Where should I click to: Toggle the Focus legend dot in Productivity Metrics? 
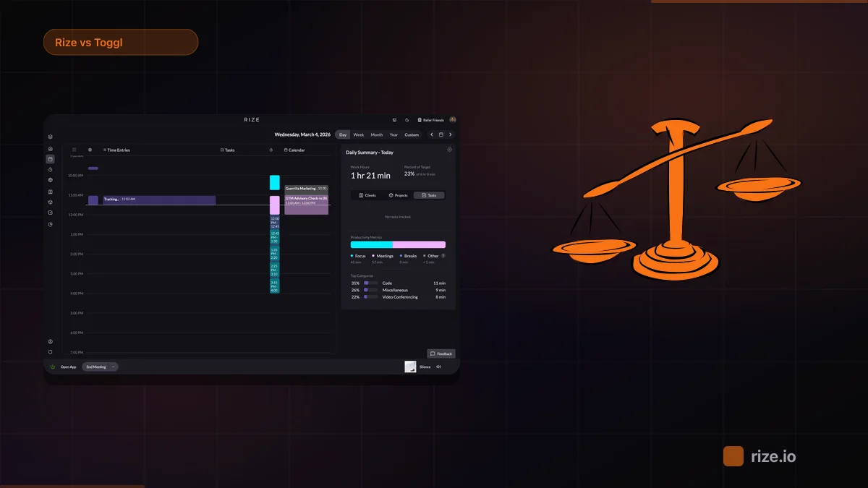click(x=351, y=256)
